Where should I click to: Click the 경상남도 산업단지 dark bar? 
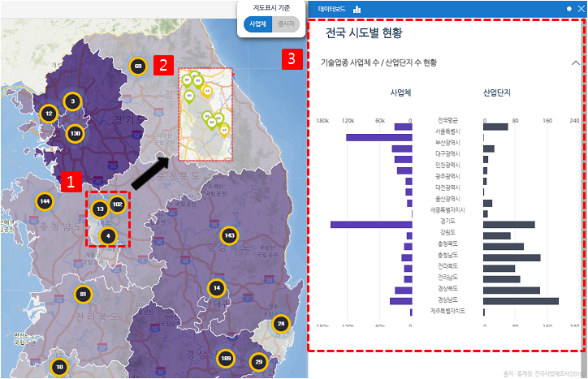pos(521,301)
